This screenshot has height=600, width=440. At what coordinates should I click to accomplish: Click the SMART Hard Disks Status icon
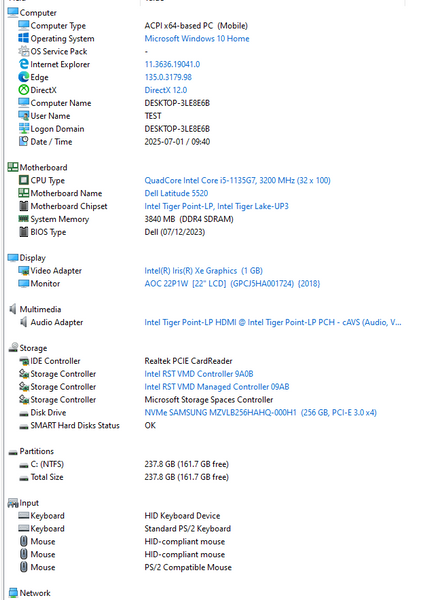pyautogui.click(x=24, y=426)
